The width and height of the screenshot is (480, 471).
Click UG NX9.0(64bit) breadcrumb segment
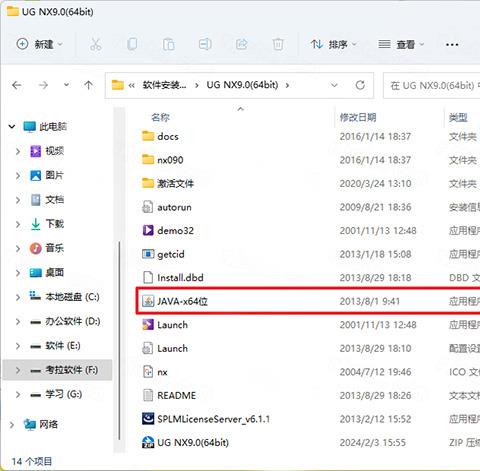tap(242, 85)
